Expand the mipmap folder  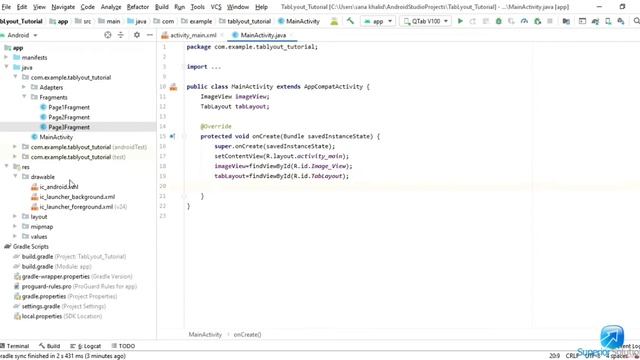[15, 226]
